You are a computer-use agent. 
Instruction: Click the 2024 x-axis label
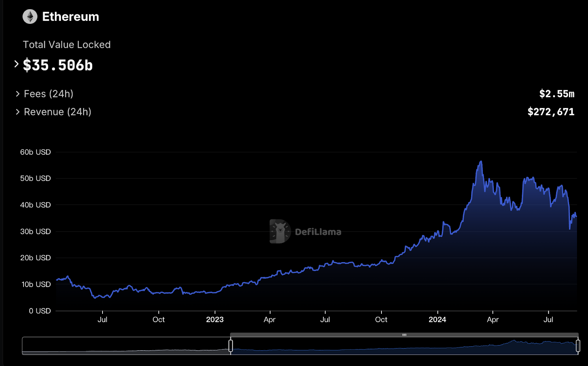pyautogui.click(x=437, y=319)
